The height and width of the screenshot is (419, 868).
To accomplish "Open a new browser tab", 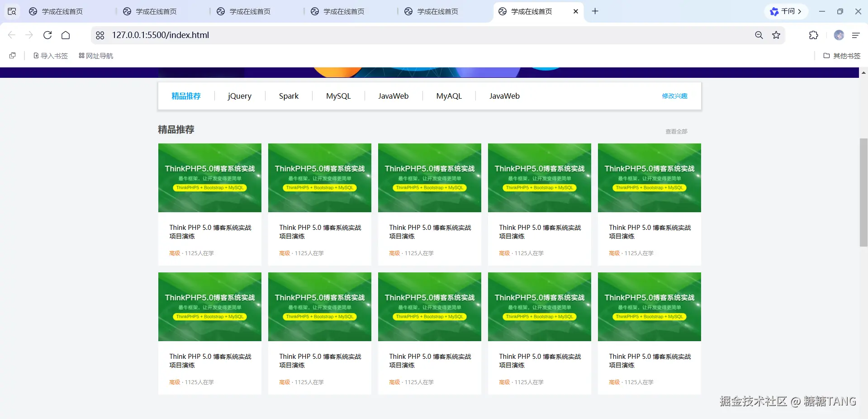I will pos(595,11).
